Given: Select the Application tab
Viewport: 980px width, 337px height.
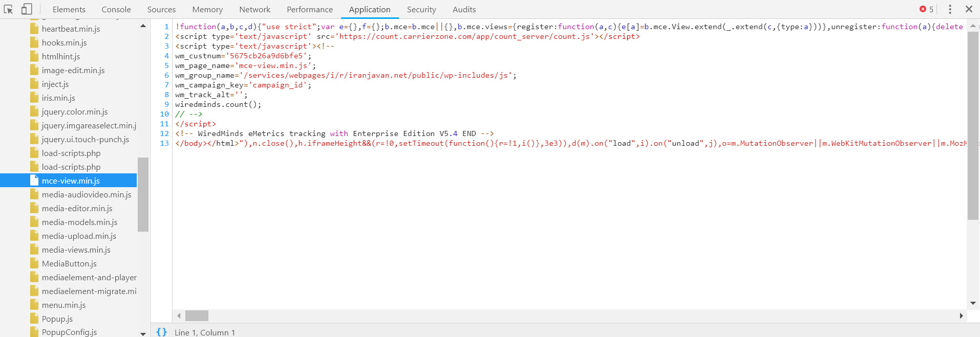Looking at the screenshot, I should coord(370,9).
